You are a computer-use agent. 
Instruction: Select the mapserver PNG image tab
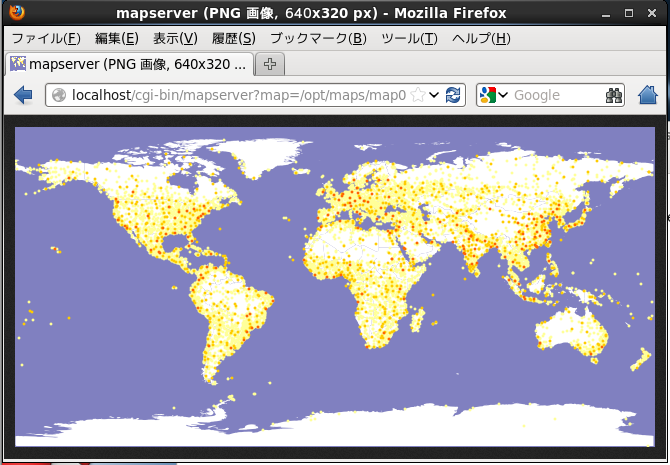click(x=130, y=64)
